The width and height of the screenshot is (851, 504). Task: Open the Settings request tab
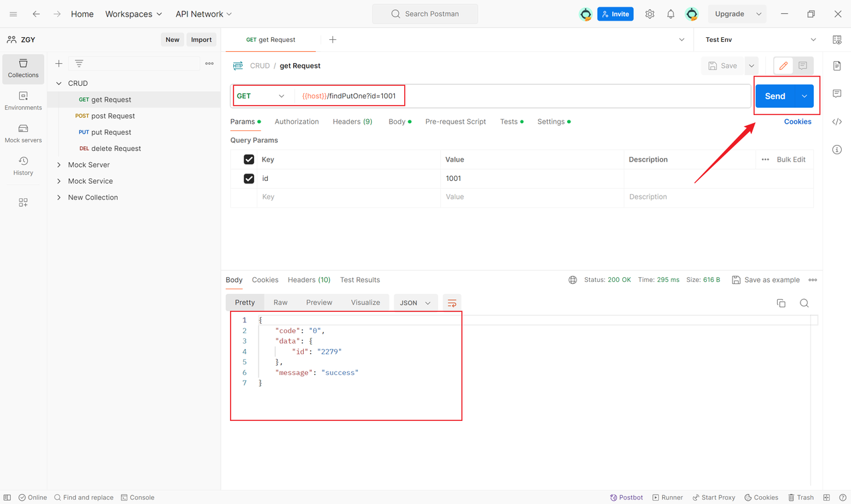pos(554,122)
